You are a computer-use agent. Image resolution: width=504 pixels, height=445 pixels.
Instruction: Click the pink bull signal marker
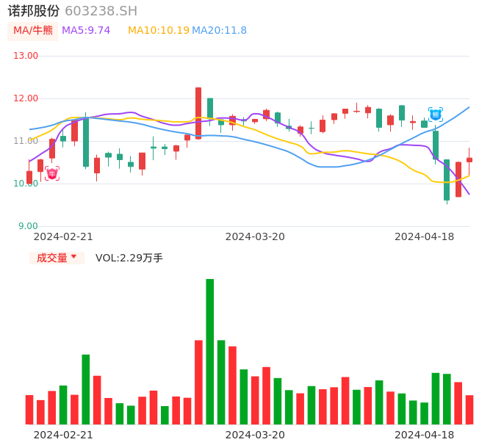pyautogui.click(x=51, y=173)
